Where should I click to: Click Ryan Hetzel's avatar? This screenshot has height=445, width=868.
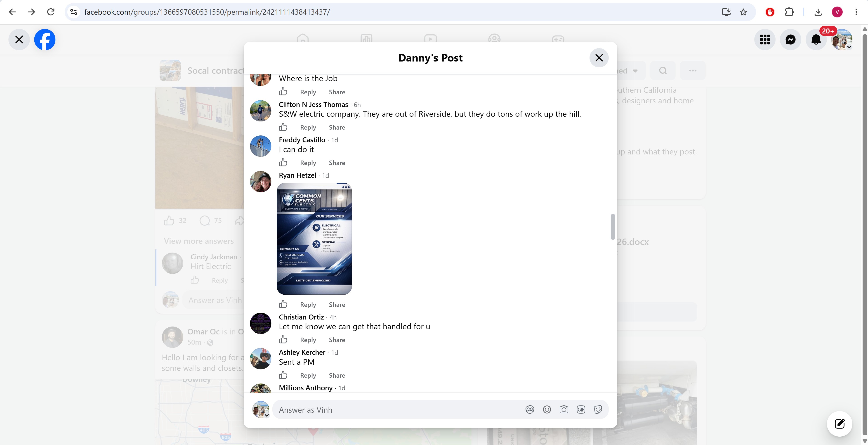pos(260,181)
